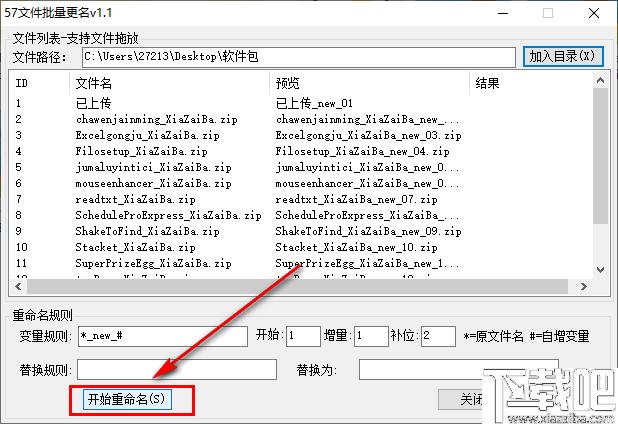The width and height of the screenshot is (618, 424).
Task: Click the 补位 value field
Action: [x=438, y=336]
